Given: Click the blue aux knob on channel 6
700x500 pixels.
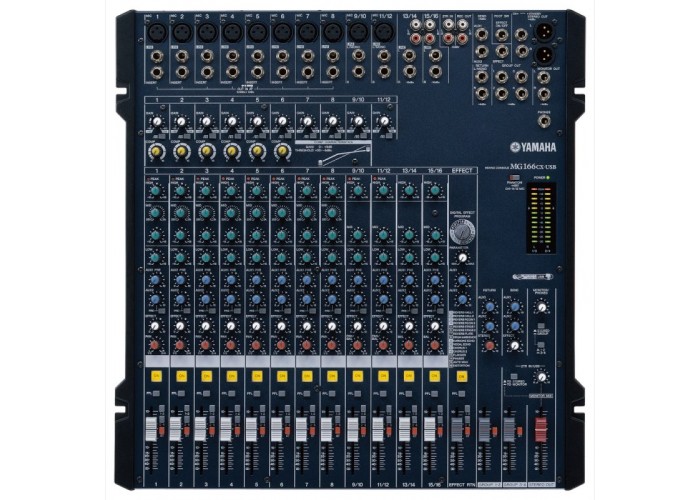Looking at the screenshot, I should (282, 281).
